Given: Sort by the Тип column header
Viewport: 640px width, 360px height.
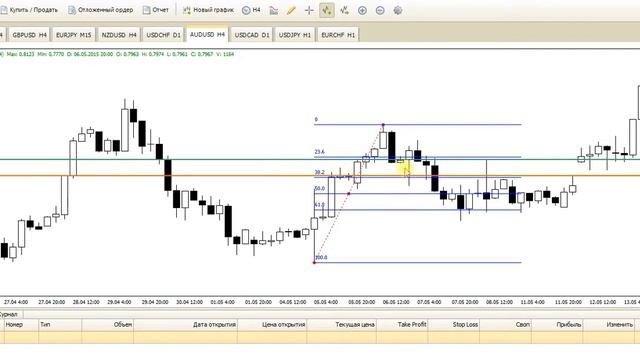Looking at the screenshot, I should 60,325.
